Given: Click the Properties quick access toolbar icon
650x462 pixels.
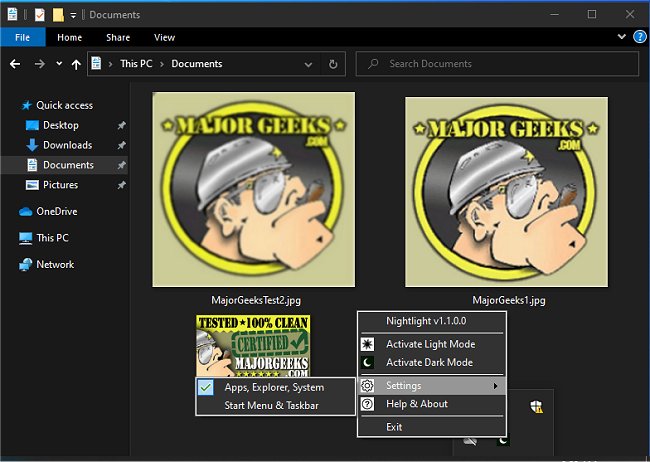Looking at the screenshot, I should (39, 15).
